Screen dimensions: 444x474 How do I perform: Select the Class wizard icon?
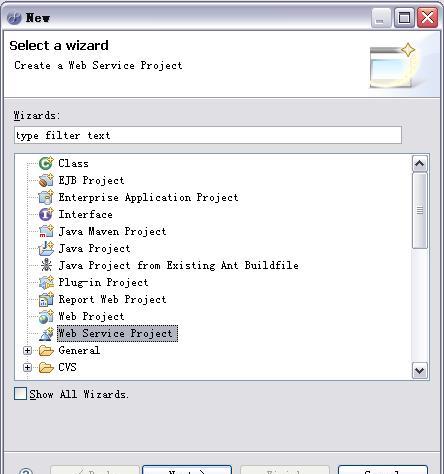[x=46, y=163]
